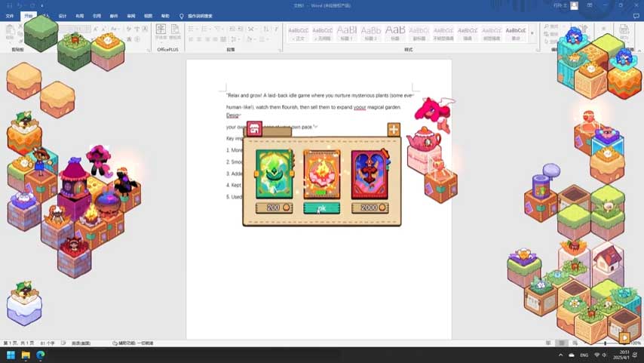The width and height of the screenshot is (644, 363).
Task: Switch to Print Layout view
Action: click(x=562, y=343)
